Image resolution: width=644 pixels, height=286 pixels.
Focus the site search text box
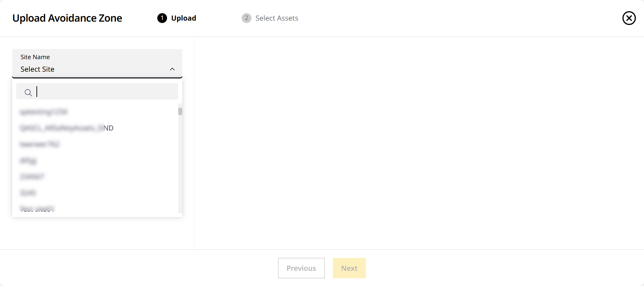coord(105,92)
